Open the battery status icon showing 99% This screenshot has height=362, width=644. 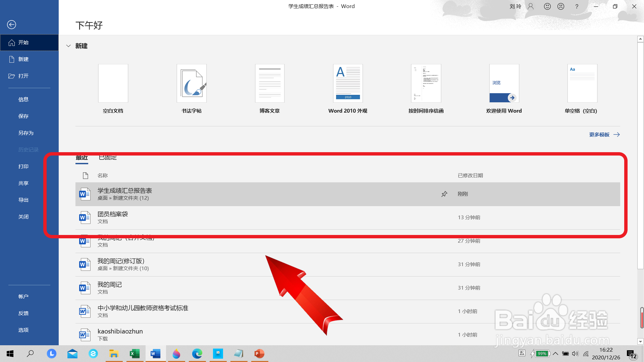point(540,354)
